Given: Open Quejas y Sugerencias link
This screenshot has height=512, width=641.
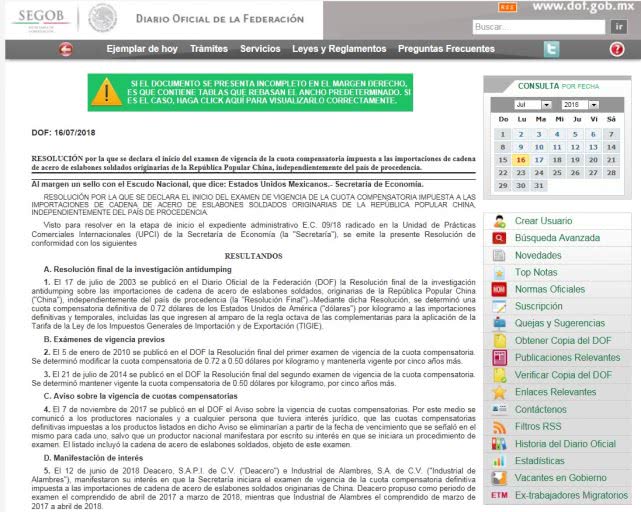Looking at the screenshot, I should point(560,323).
